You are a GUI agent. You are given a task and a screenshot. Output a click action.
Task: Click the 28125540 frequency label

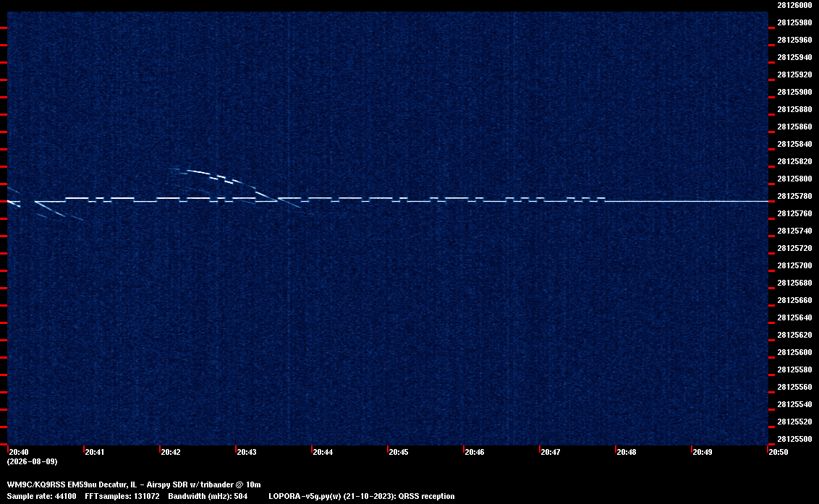[x=794, y=404]
